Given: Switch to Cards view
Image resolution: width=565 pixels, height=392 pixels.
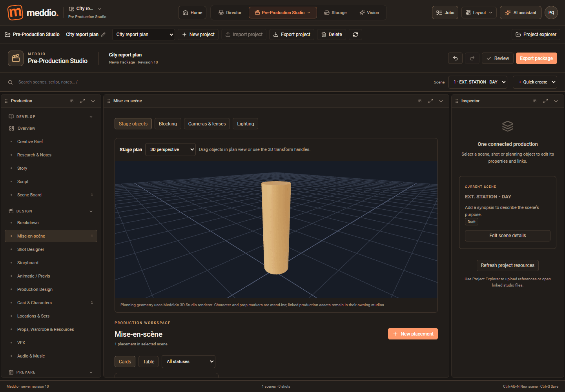Looking at the screenshot, I should (125, 362).
